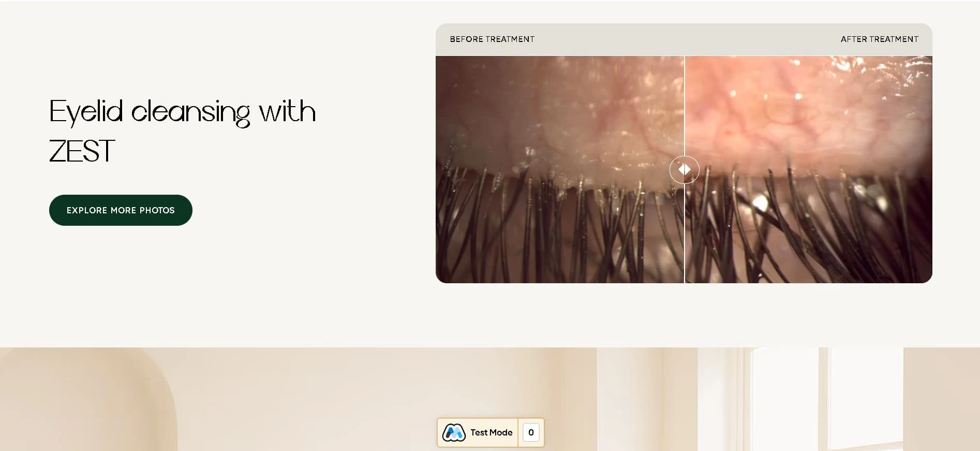Click eyelashes in the before-treatment image
This screenshot has width=980, height=451.
tap(559, 228)
